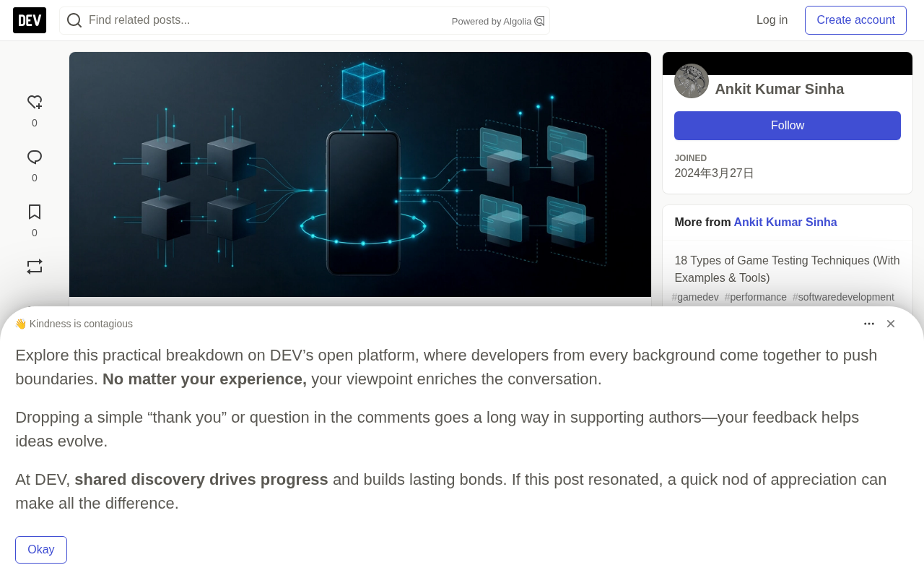The height and width of the screenshot is (578, 924).
Task: Open author name heading Ankit Kumar Sinha
Action: [x=780, y=89]
